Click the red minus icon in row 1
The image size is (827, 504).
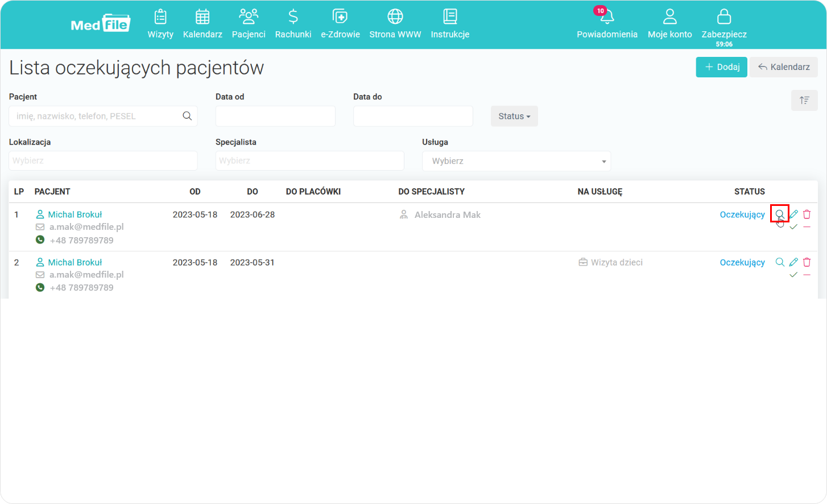click(807, 227)
